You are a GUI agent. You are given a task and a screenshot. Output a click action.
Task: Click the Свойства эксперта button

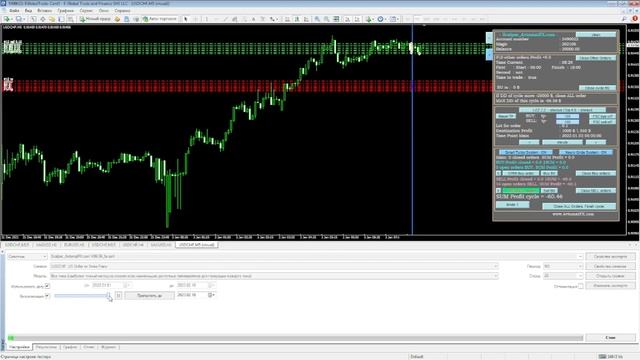pyautogui.click(x=611, y=256)
